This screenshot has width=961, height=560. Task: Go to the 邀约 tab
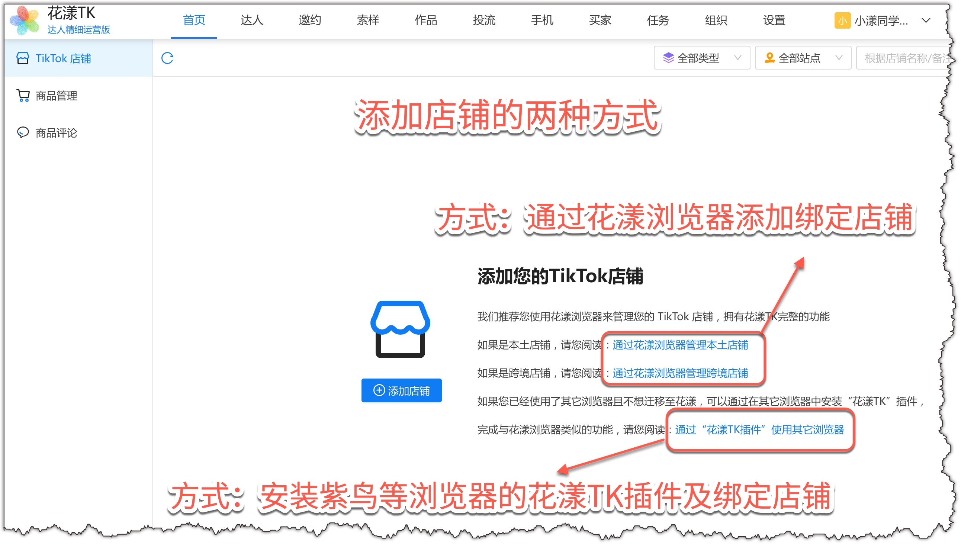(x=310, y=20)
